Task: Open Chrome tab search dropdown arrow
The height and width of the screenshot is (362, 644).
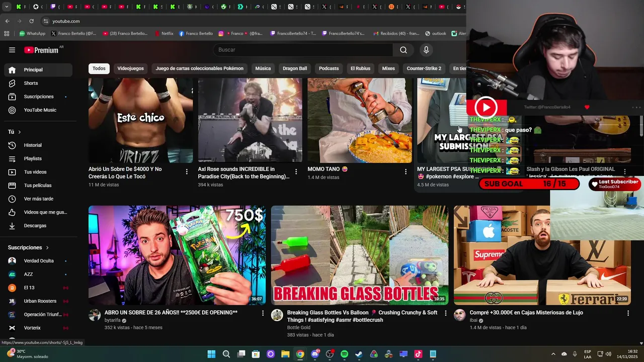Action: click(x=7, y=7)
